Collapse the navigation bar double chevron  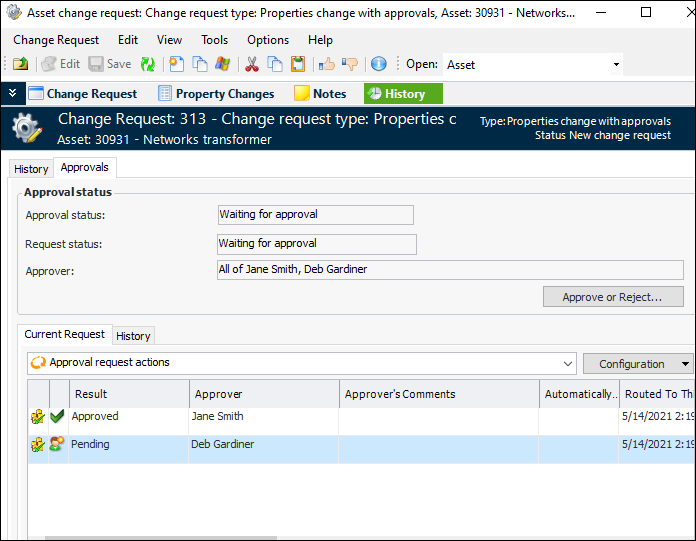(11, 93)
